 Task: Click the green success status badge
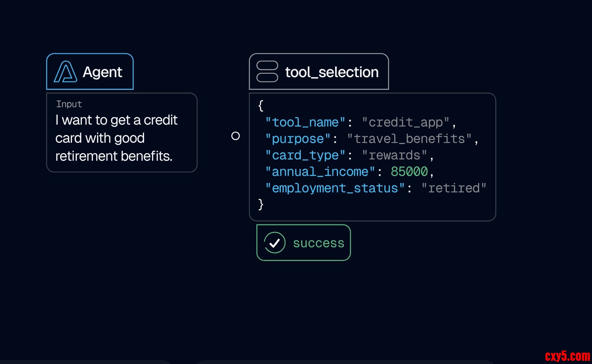304,243
